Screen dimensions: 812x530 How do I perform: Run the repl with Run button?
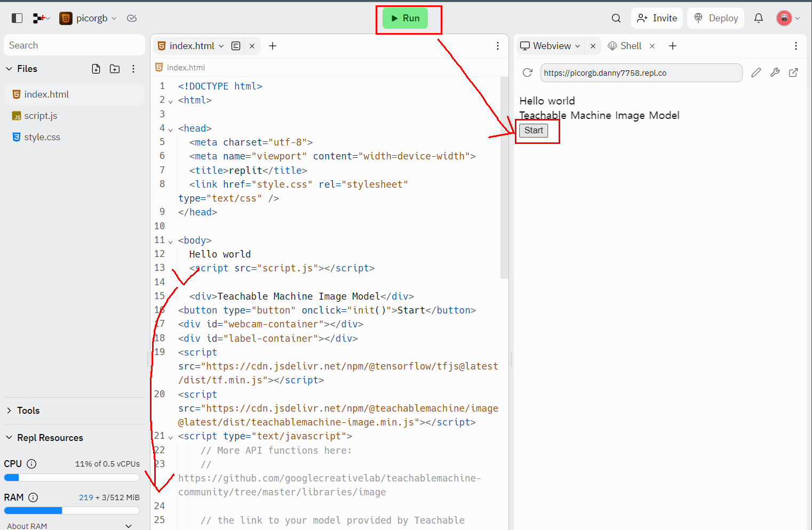coord(405,18)
